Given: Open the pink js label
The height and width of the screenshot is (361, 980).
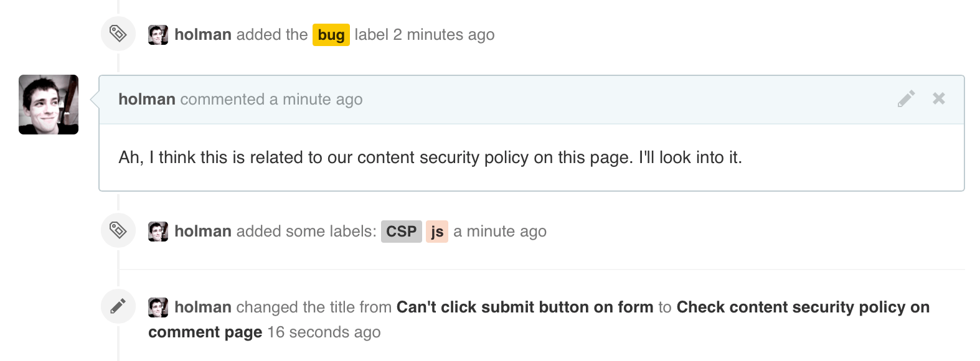Looking at the screenshot, I should coord(437,232).
